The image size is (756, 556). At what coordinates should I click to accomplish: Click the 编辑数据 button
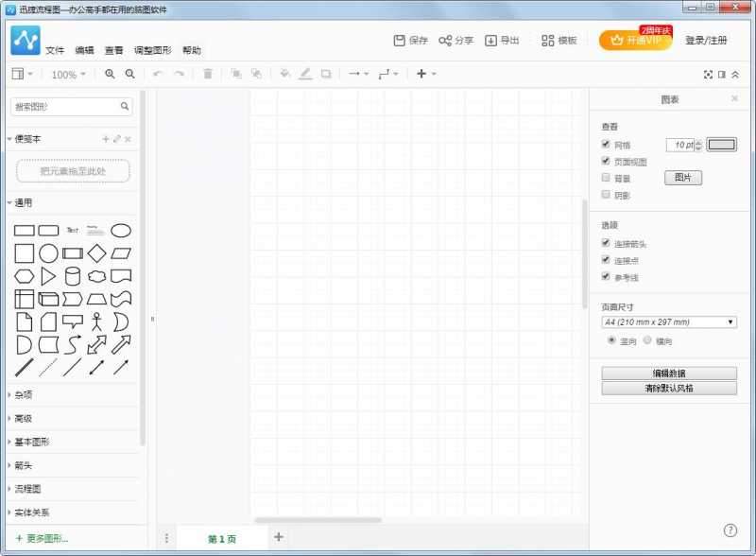coord(671,371)
